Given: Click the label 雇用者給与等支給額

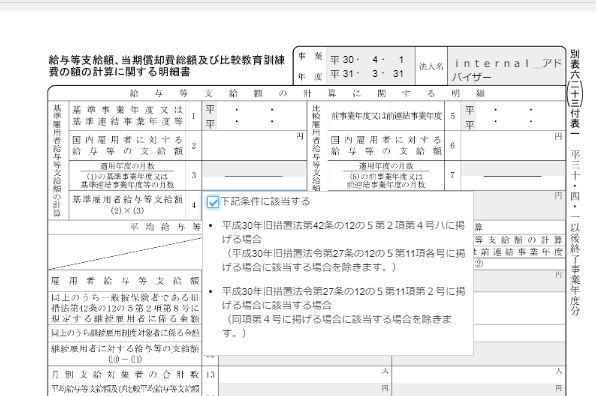Looking at the screenshot, I should point(125,281).
